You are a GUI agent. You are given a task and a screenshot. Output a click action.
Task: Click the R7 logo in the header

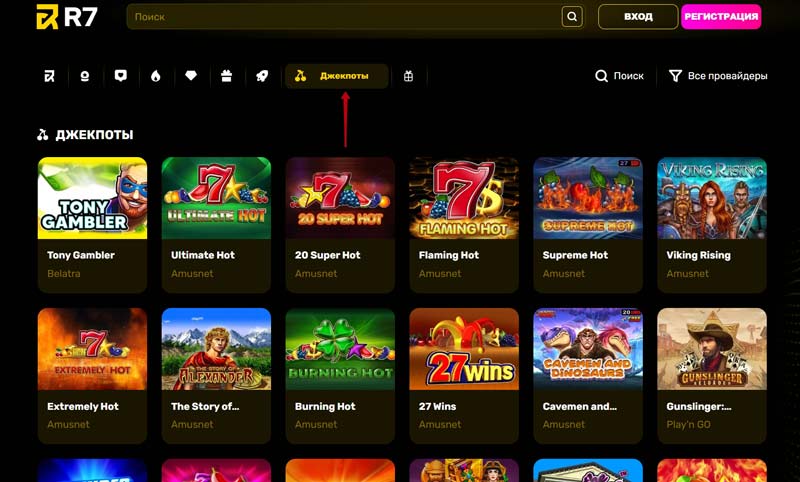tap(67, 17)
